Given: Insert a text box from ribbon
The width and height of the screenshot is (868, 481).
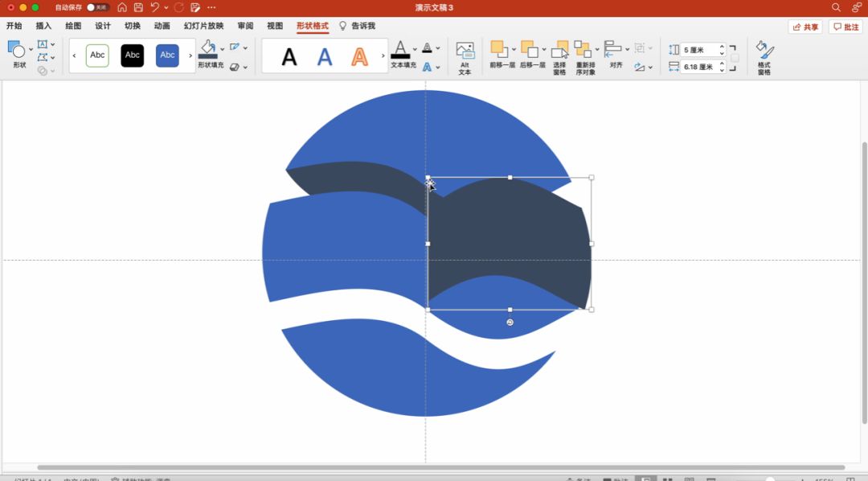Looking at the screenshot, I should 43,43.
